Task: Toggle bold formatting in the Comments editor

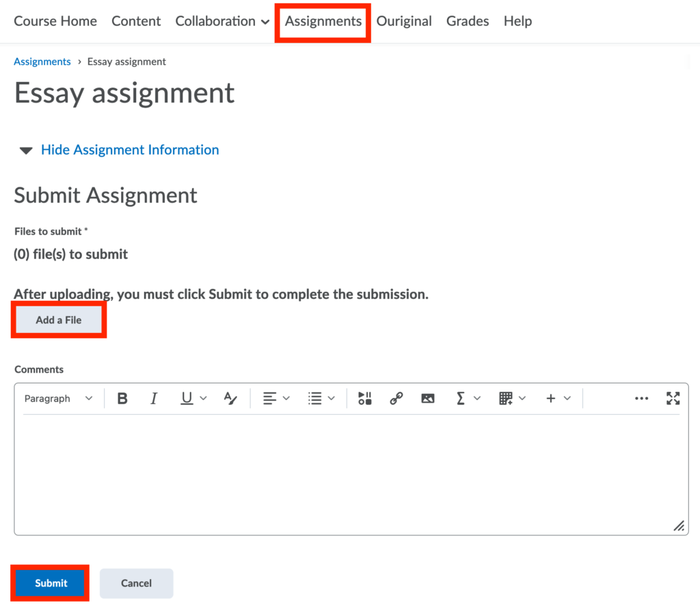Action: click(122, 398)
